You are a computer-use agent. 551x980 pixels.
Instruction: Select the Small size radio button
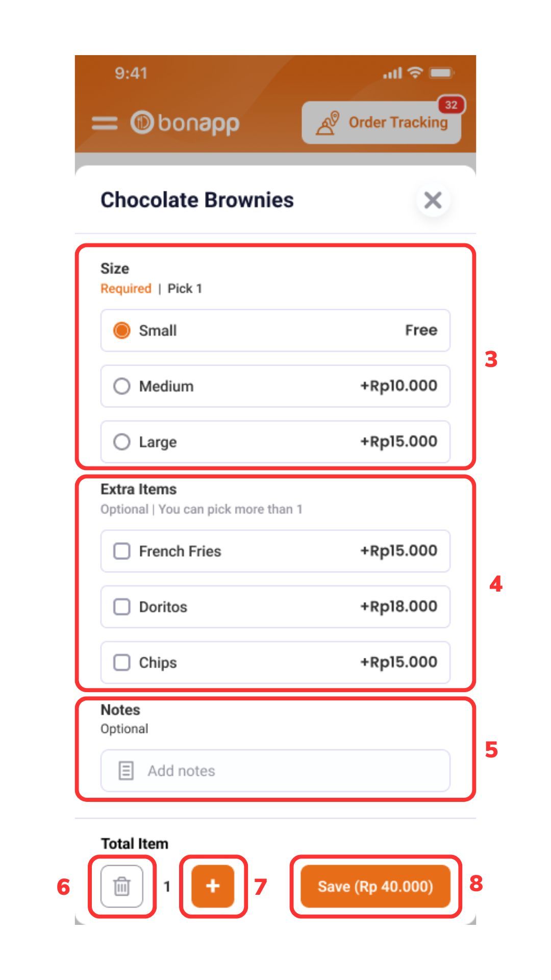[x=121, y=330]
